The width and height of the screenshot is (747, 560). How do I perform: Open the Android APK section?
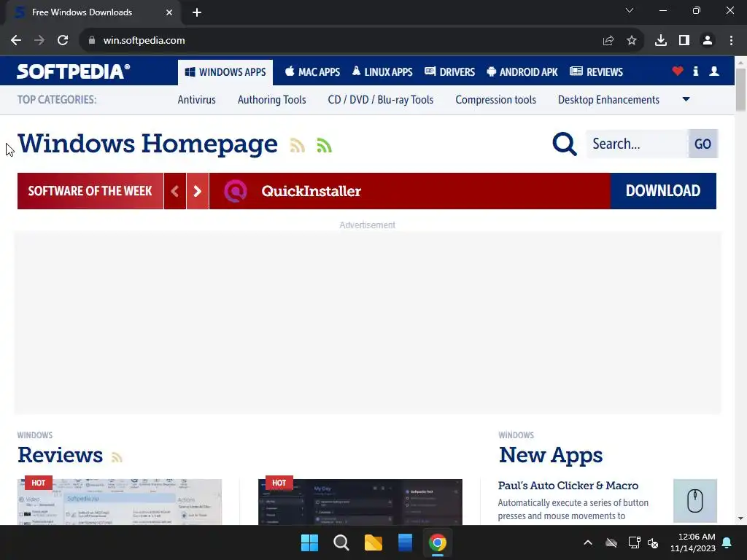click(522, 72)
